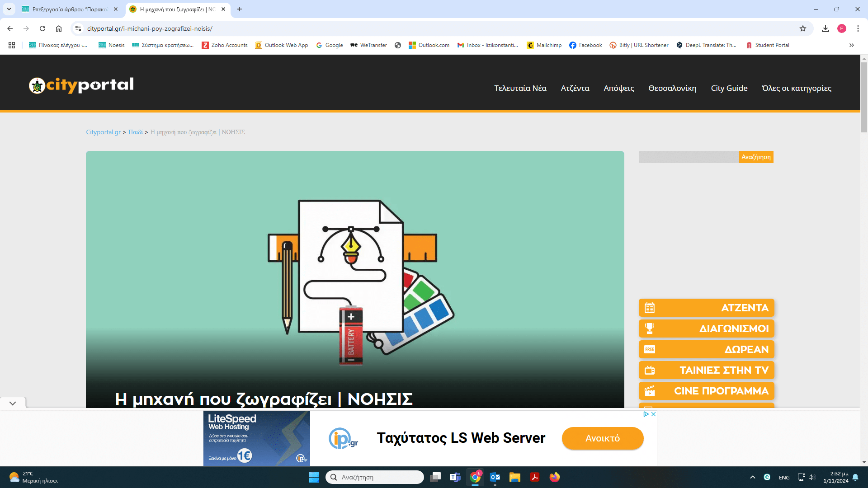Expand the tab search dropdown
The height and width of the screenshot is (488, 868).
pyautogui.click(x=9, y=9)
